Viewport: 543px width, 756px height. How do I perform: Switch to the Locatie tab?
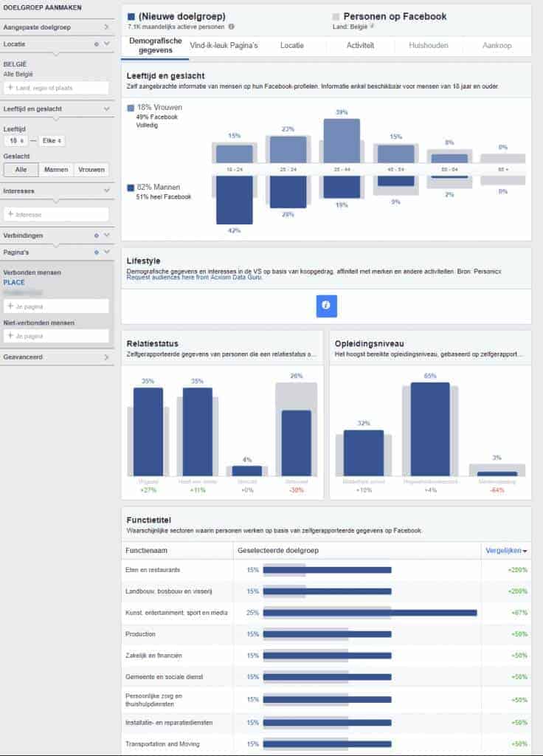click(x=292, y=46)
